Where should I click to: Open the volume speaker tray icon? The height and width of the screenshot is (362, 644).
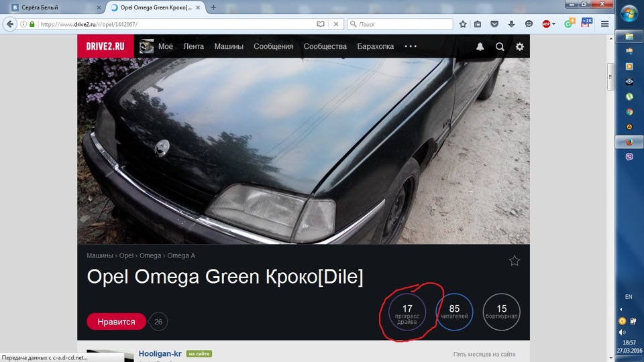623,332
